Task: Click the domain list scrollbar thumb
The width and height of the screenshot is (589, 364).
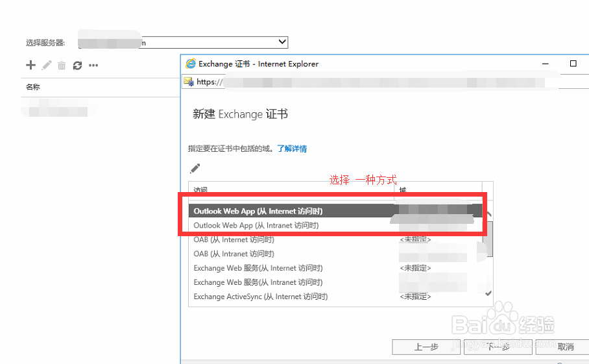Action: (488, 239)
